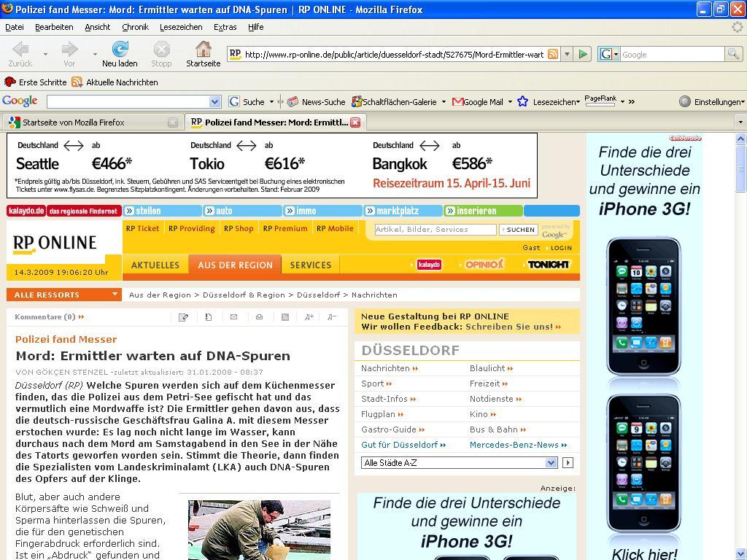Screen dimensions: 747x560
Task: Open the Ansicht menu
Action: coord(97,27)
